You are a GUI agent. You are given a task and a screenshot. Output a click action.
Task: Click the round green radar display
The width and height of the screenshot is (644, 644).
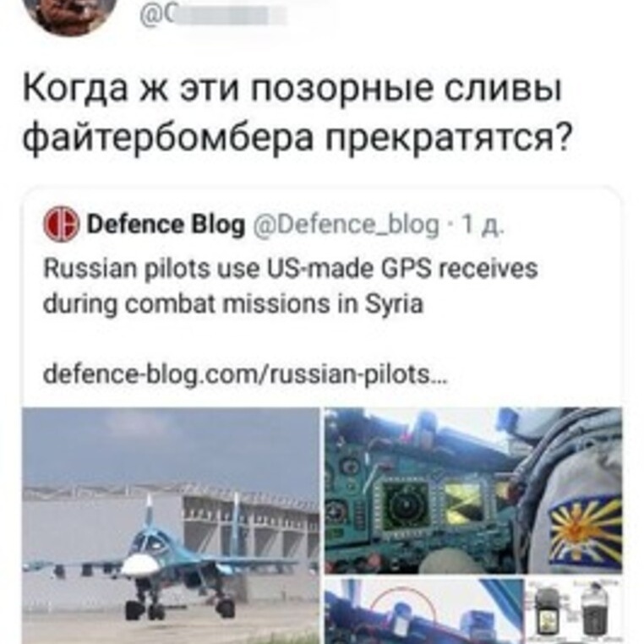(x=405, y=505)
